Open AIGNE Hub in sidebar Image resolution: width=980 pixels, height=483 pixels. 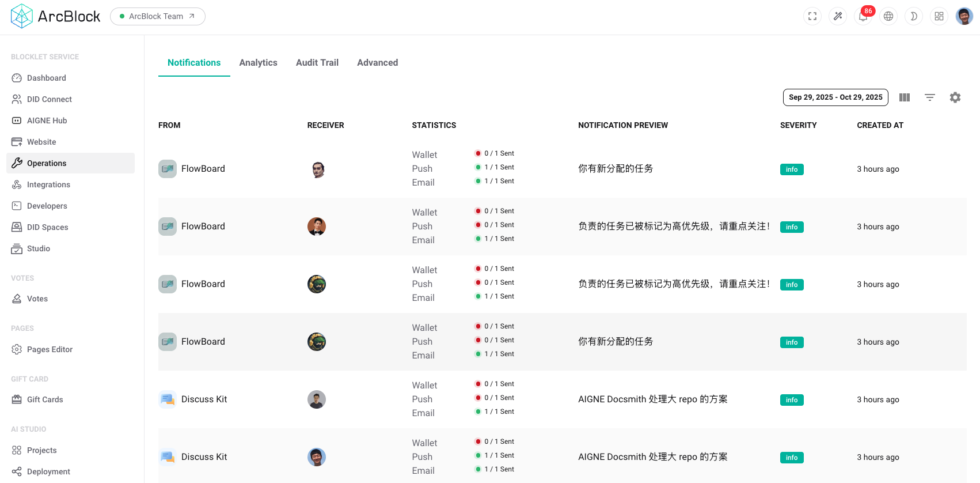(70, 120)
